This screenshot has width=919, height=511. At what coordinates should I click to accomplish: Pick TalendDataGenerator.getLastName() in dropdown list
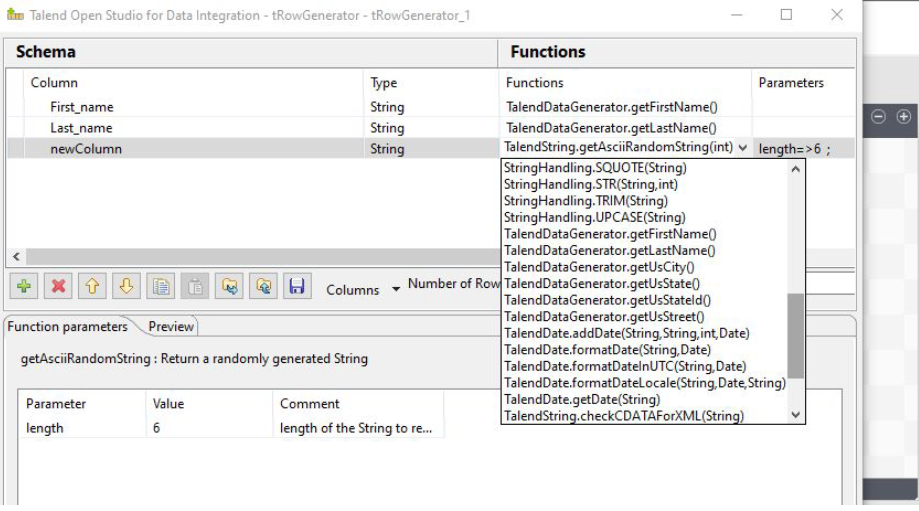[x=610, y=250]
